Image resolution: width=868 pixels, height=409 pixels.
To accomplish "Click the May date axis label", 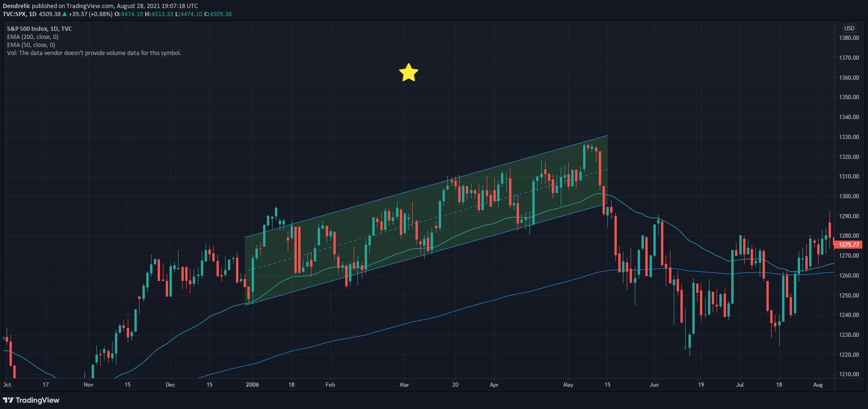I will click(568, 385).
